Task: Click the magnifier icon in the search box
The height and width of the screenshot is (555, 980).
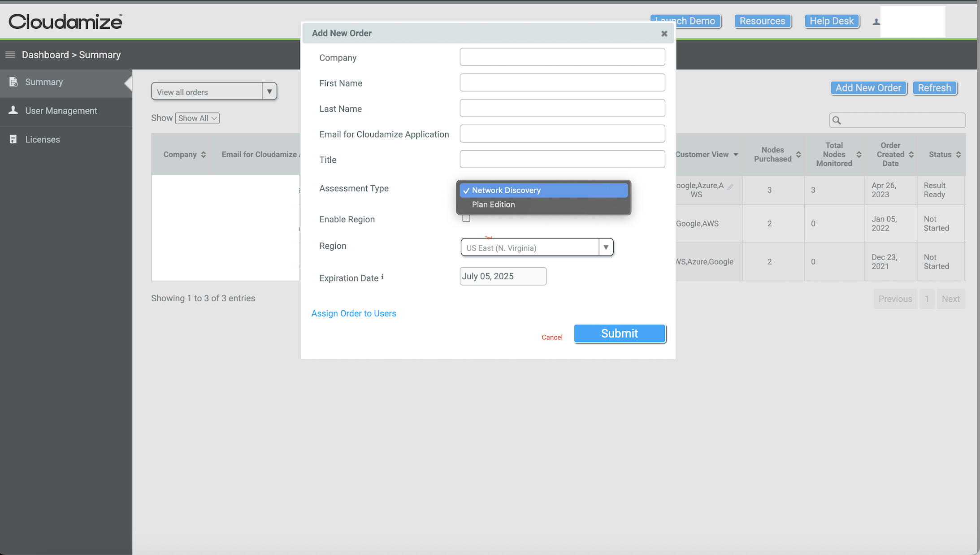Action: 837,120
